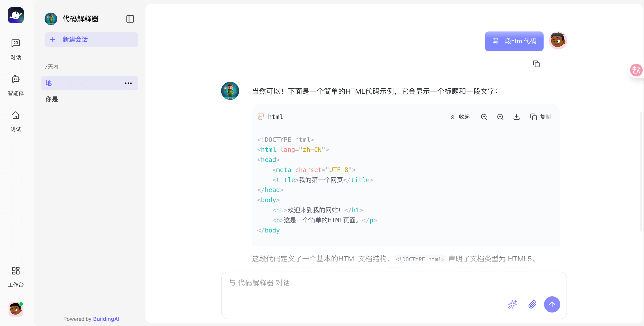
Task: Open the BuildingAI link
Action: [106, 319]
